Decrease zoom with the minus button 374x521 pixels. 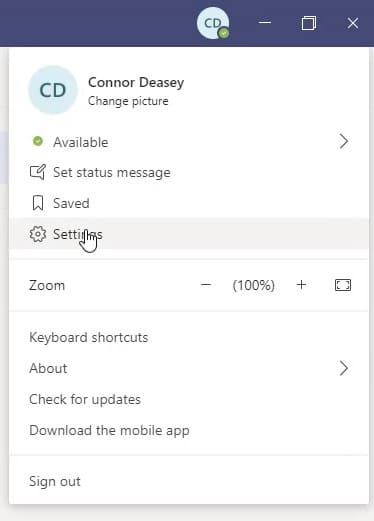point(206,285)
